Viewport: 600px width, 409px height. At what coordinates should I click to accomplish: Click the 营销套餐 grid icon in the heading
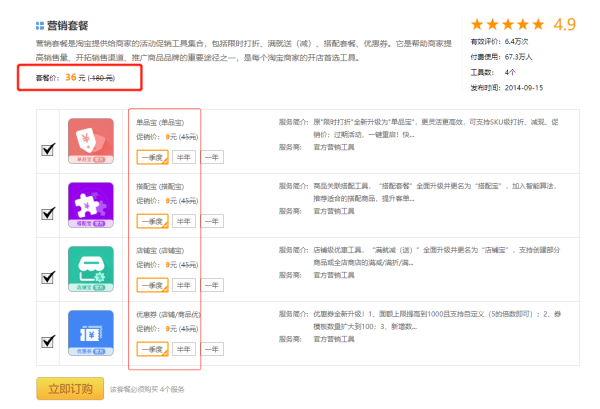pos(40,26)
